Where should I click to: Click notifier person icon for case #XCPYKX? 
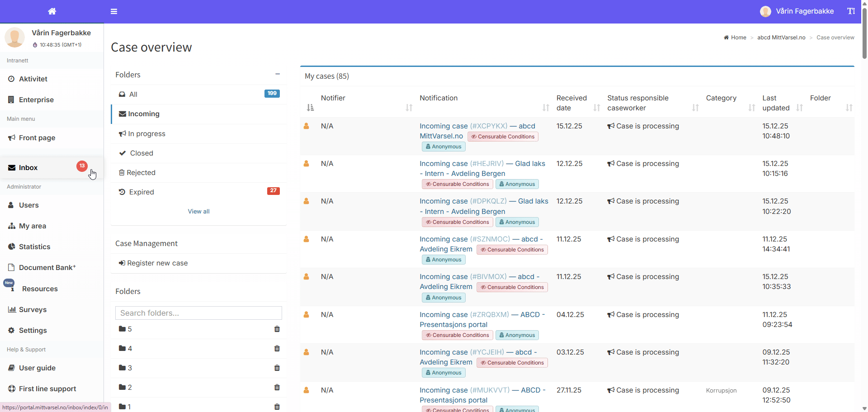[x=307, y=126]
